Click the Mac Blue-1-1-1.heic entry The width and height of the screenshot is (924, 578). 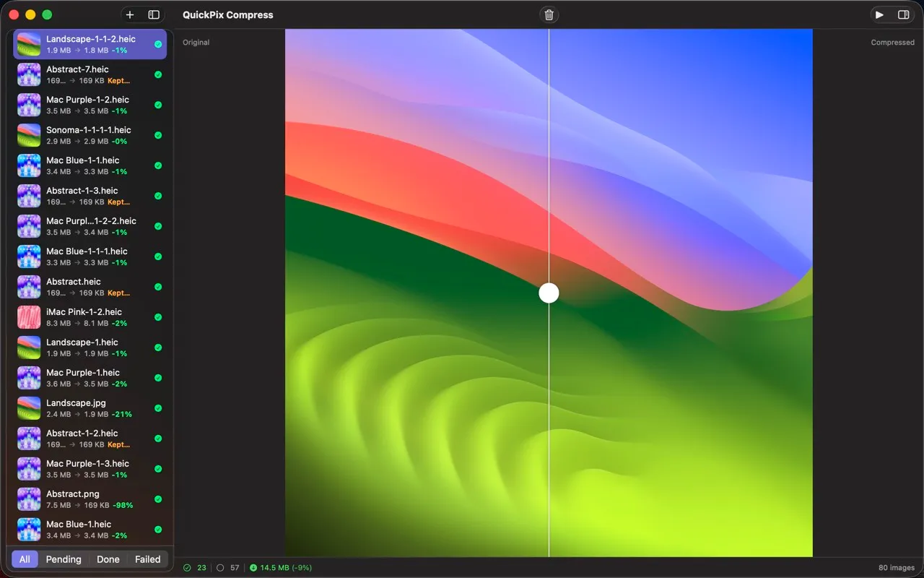[x=90, y=256]
